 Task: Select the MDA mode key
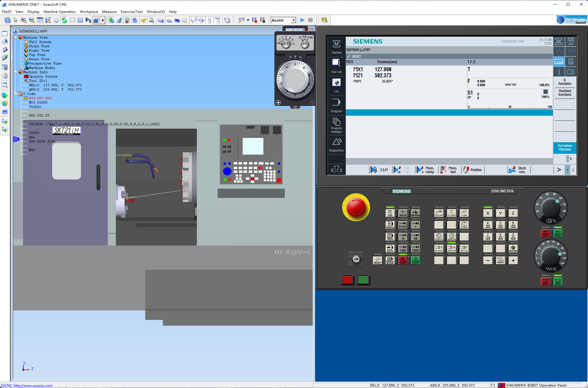(390, 237)
